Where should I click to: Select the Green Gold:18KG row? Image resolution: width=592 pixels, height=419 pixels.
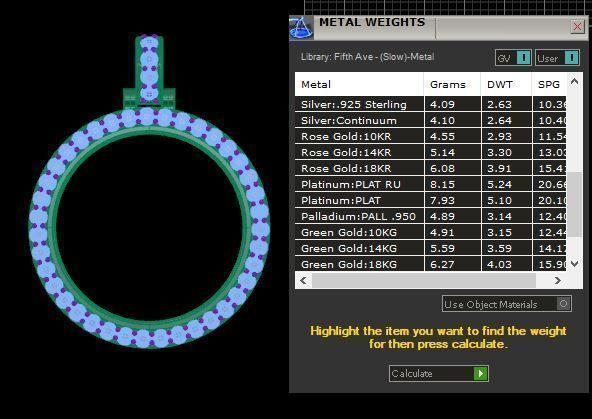point(430,264)
